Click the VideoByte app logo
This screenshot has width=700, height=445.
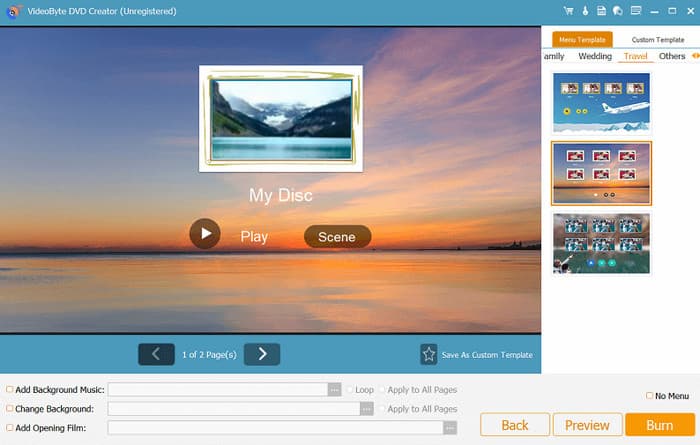[x=12, y=11]
